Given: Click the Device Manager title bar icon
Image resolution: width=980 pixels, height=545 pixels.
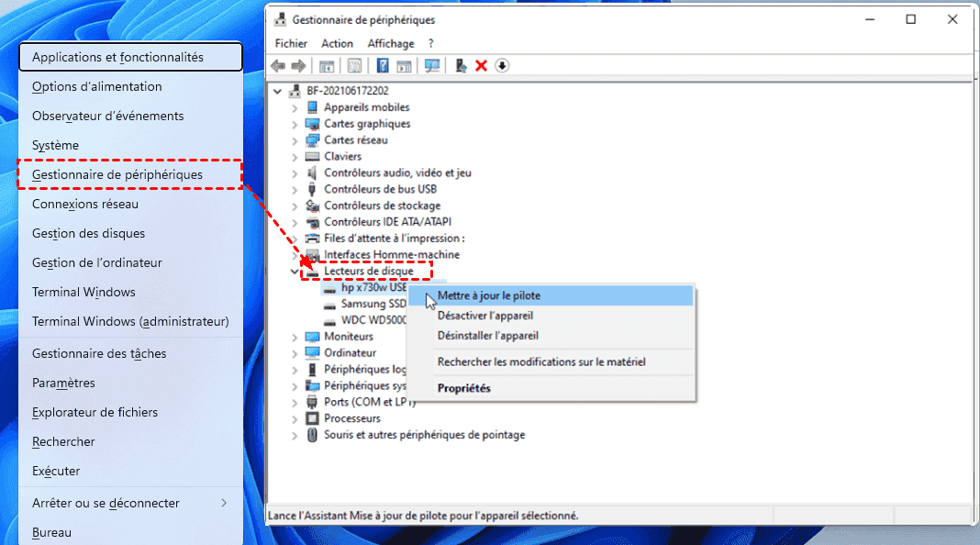Looking at the screenshot, I should 281,19.
